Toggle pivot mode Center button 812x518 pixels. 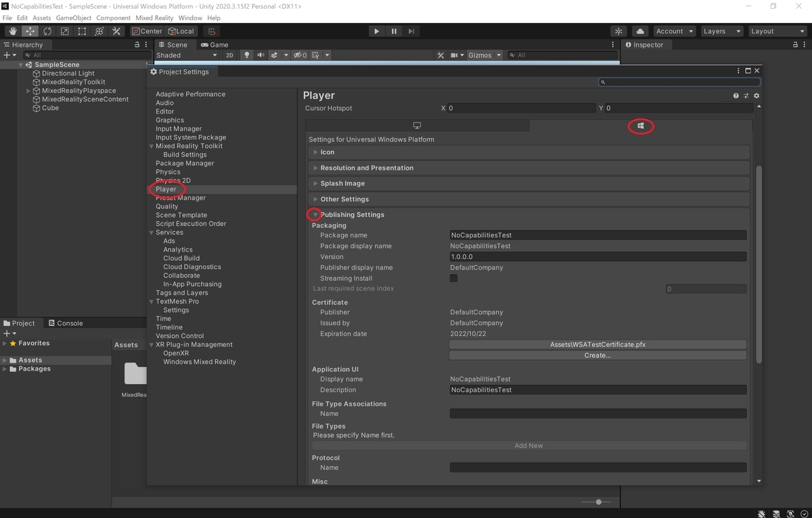pos(147,31)
